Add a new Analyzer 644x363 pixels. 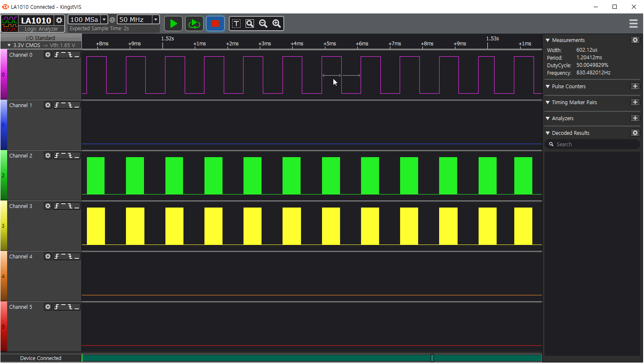click(635, 118)
